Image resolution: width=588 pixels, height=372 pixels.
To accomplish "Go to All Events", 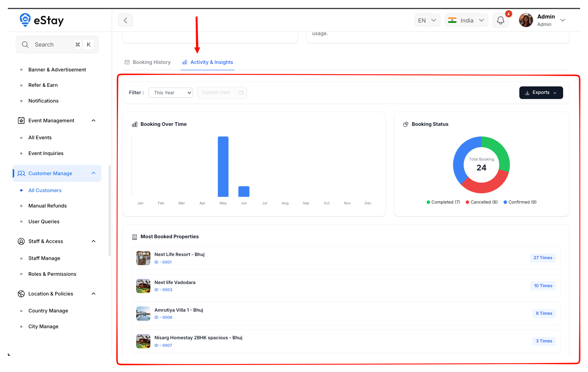I will [40, 138].
